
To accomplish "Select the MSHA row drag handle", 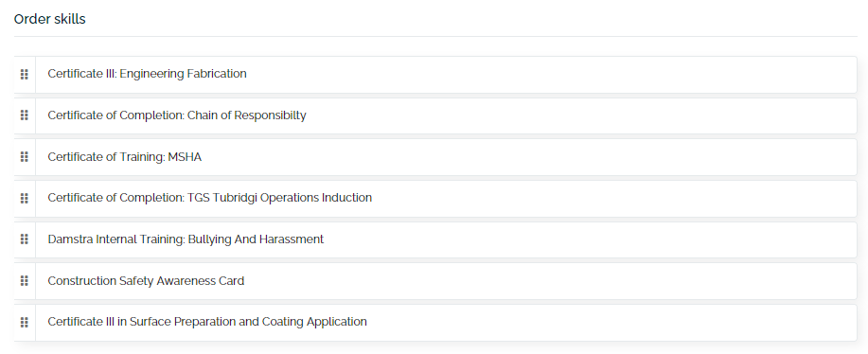I will coord(25,157).
